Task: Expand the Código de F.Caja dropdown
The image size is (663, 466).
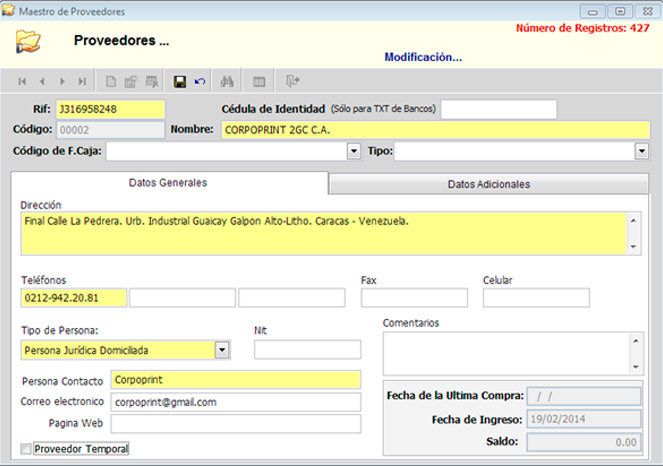Action: 353,151
